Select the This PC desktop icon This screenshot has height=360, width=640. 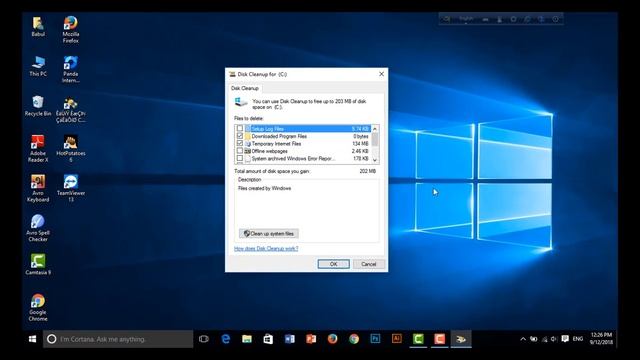(x=38, y=66)
